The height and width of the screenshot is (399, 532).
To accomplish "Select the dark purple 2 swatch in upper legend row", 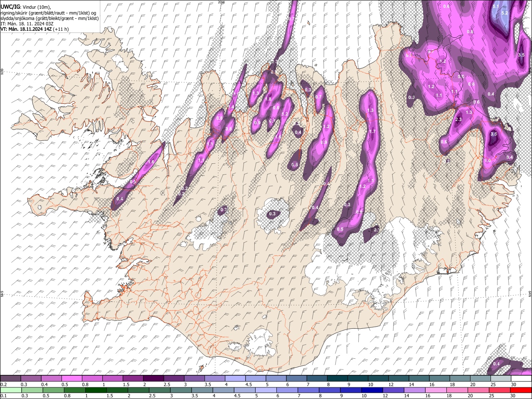I will click(153, 378).
